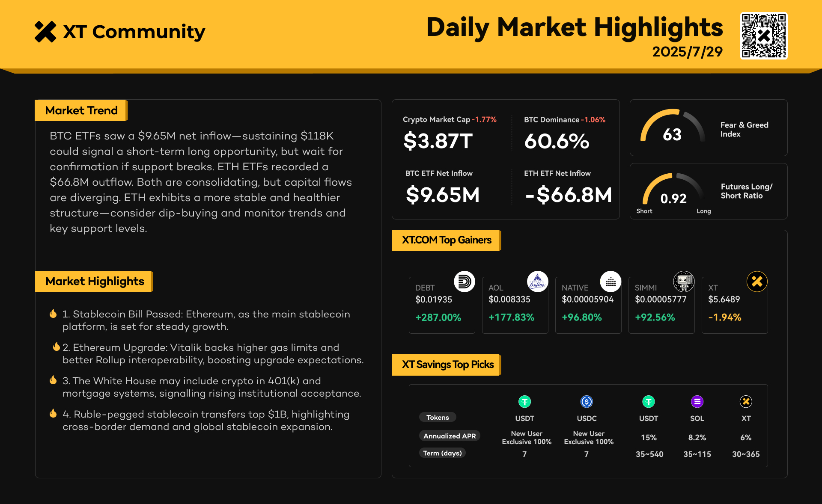Click the 2025/7/29 date text

pos(687,52)
